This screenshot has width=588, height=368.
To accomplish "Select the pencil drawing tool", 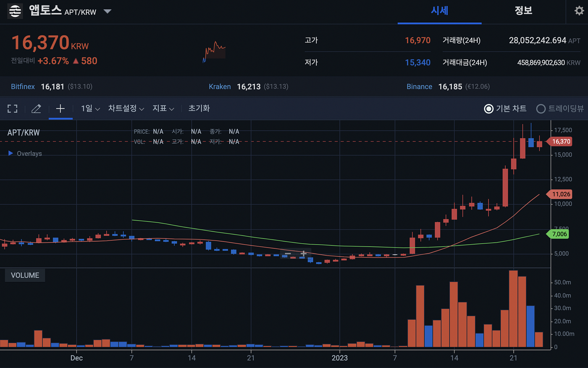I will pos(37,109).
